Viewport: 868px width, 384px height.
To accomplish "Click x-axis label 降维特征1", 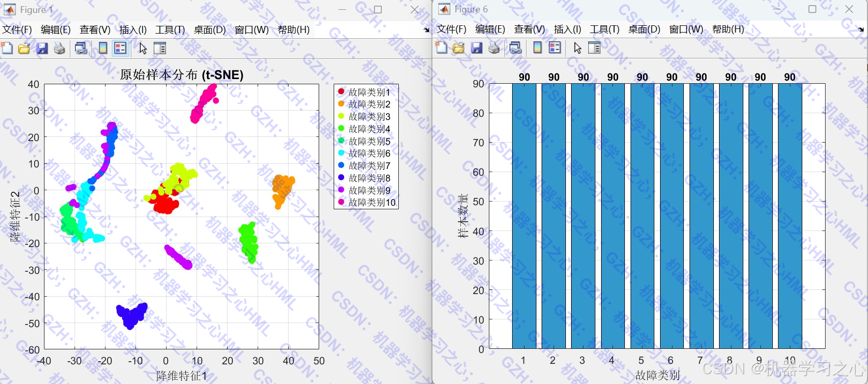I will 182,376.
